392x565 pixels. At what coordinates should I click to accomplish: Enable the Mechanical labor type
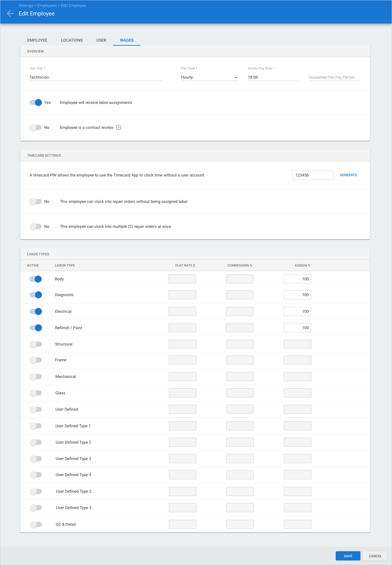[x=36, y=376]
